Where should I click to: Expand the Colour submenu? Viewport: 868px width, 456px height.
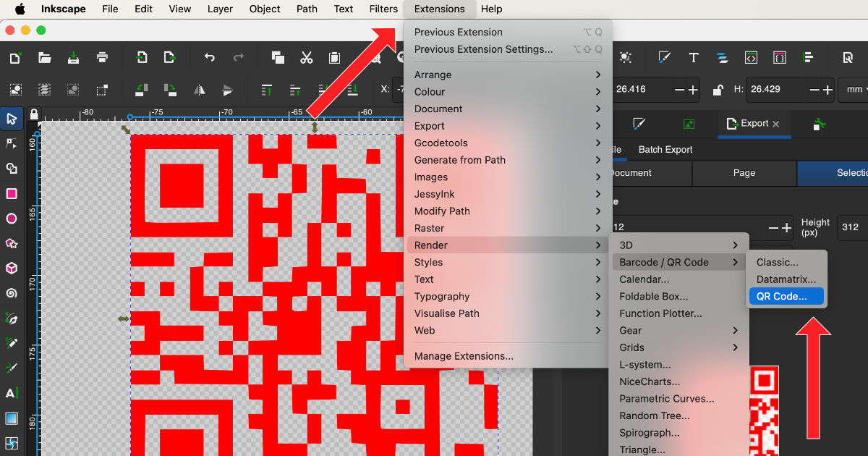click(x=506, y=92)
